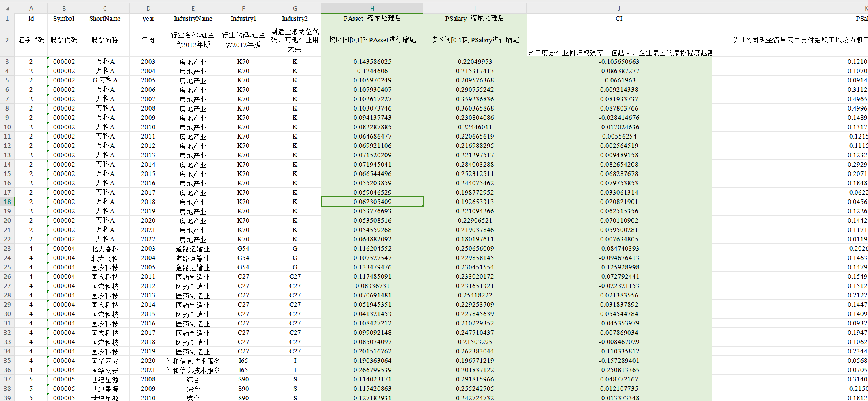This screenshot has width=868, height=401.
Task: Click the 'Industry1' header cell
Action: [x=243, y=18]
